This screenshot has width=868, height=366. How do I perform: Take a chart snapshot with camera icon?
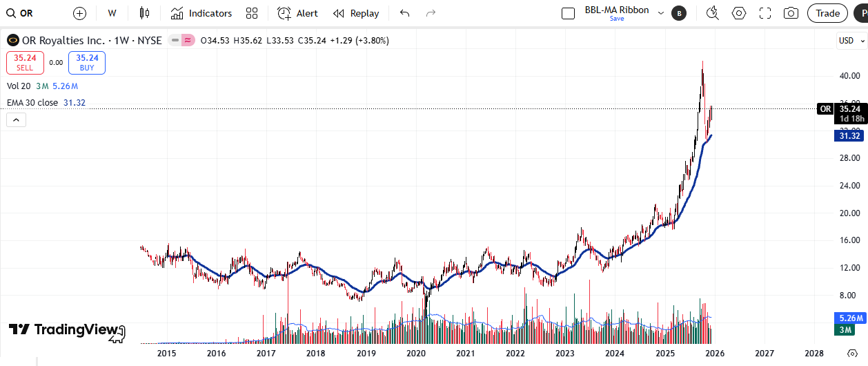[791, 13]
